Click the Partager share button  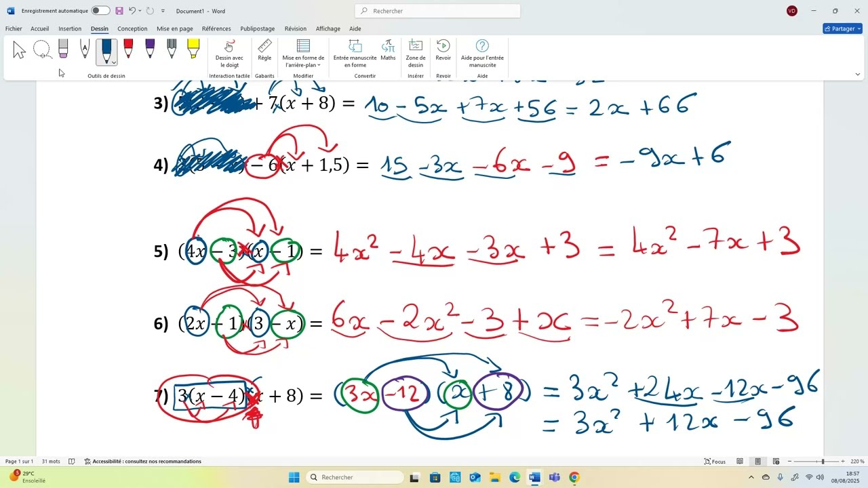tap(842, 28)
